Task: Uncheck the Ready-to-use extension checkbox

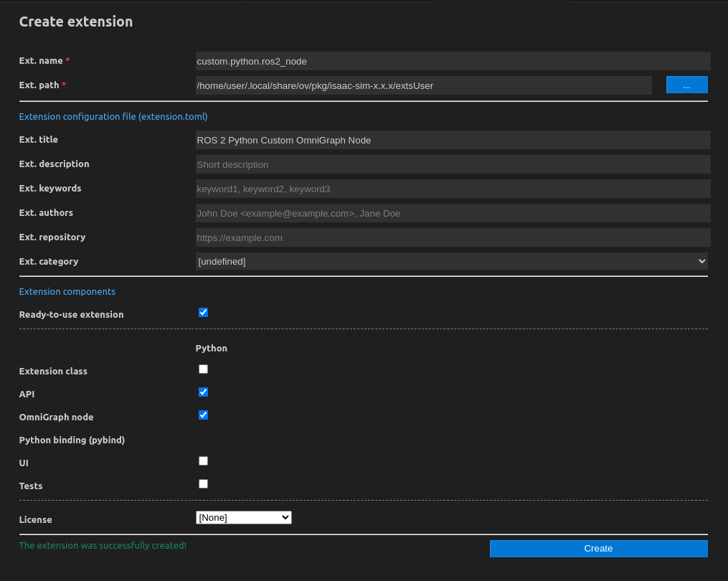Action: click(203, 313)
